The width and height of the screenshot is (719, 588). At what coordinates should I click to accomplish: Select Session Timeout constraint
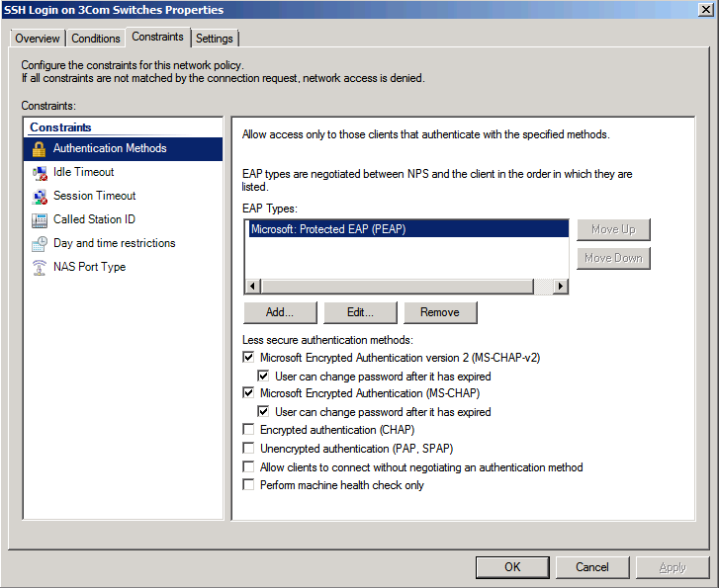click(123, 196)
